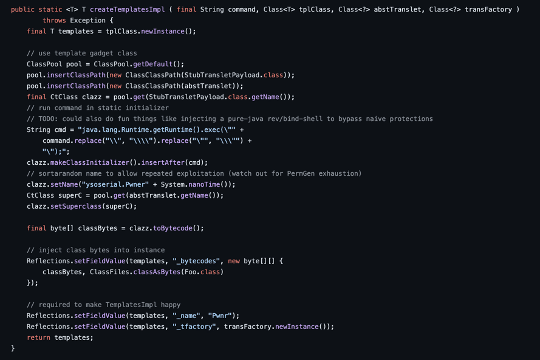The height and width of the screenshot is (360, 540).
Task: Click 'StubTransletPayload.class' inside ClassClassPath constructor
Action: pyautogui.click(x=234, y=75)
